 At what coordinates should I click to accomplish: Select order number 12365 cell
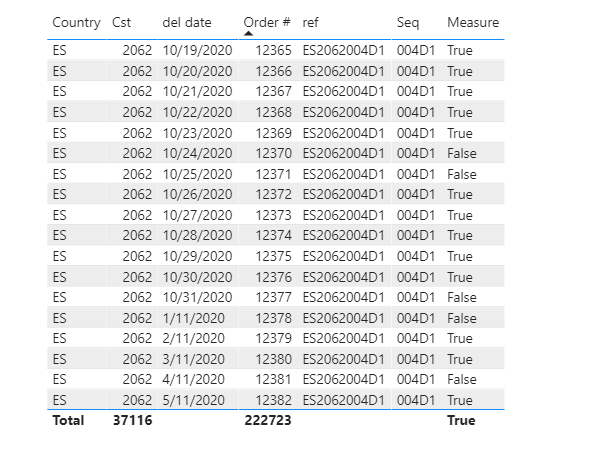click(x=274, y=50)
